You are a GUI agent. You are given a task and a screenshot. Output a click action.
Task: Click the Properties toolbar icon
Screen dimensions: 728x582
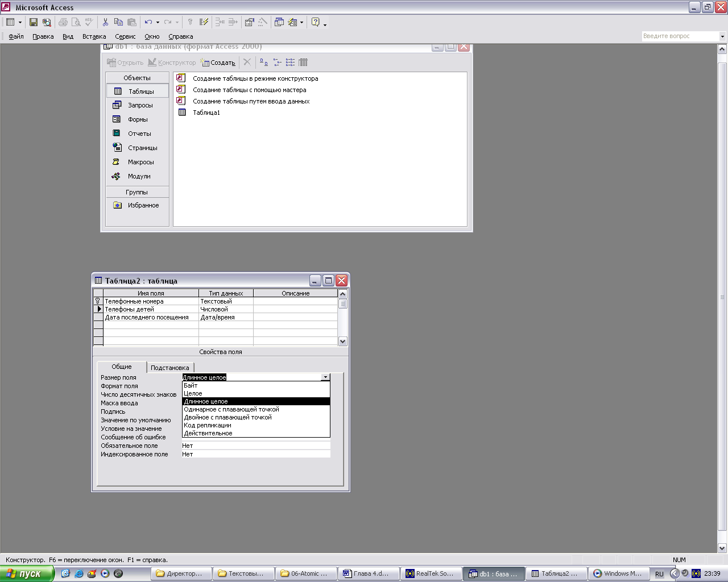click(249, 22)
